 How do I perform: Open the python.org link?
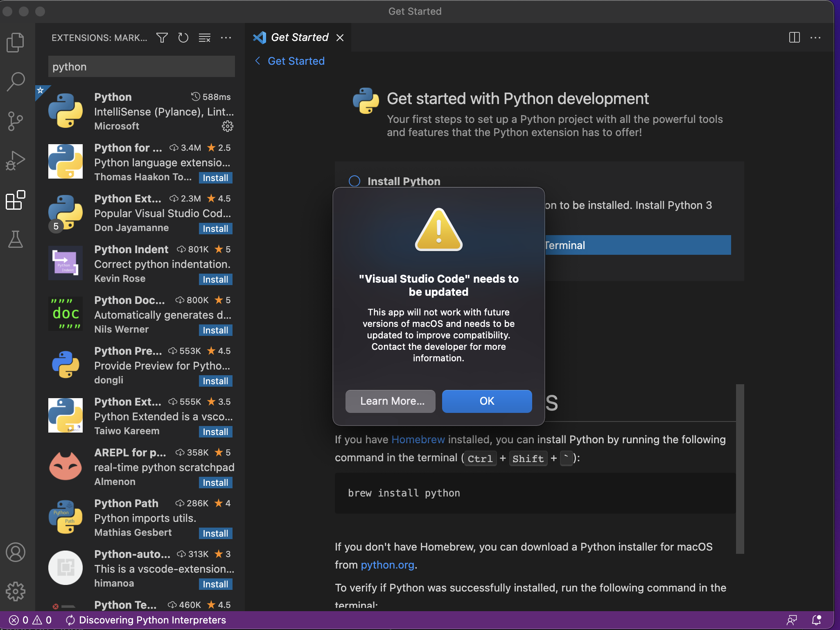point(387,565)
